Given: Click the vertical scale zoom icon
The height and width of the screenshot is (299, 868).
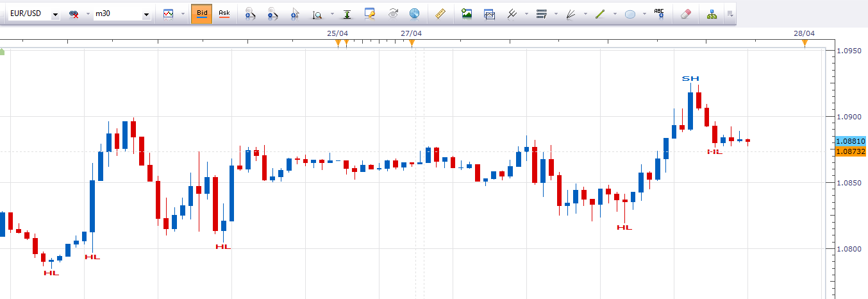Looking at the screenshot, I should (317, 13).
